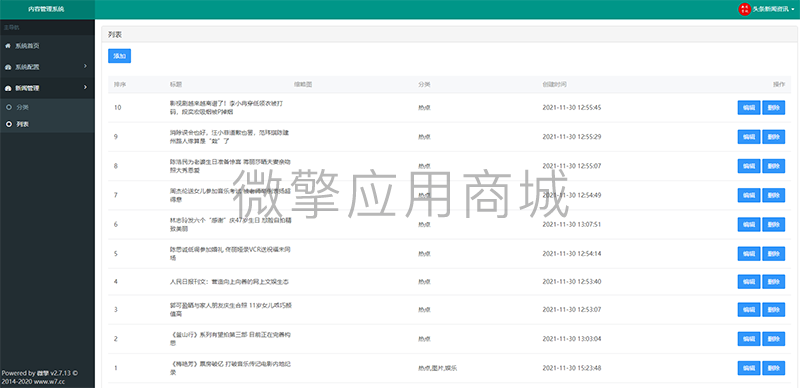Click the red user avatar in header
Screen dimensions: 800x388
[744, 9]
